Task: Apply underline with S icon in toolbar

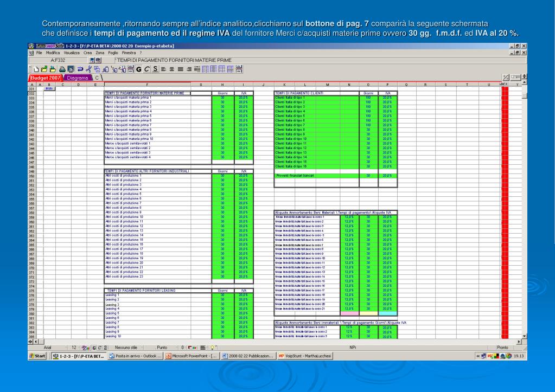Action: tap(155, 69)
